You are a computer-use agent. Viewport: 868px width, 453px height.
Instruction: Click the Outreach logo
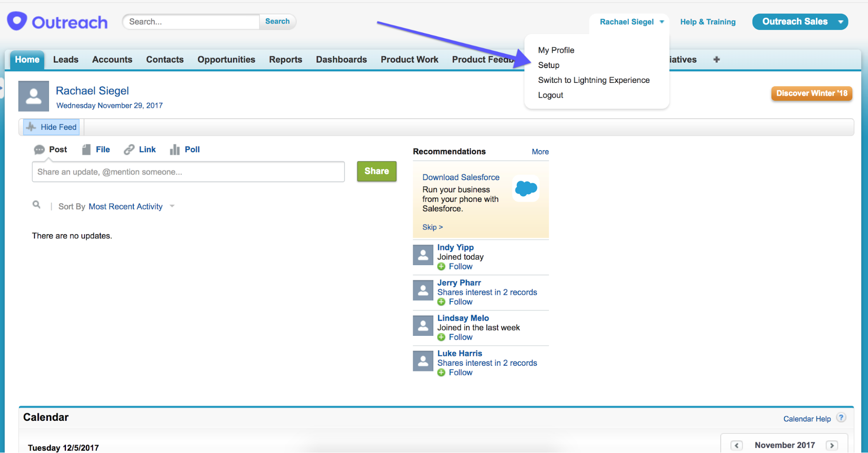click(x=57, y=21)
